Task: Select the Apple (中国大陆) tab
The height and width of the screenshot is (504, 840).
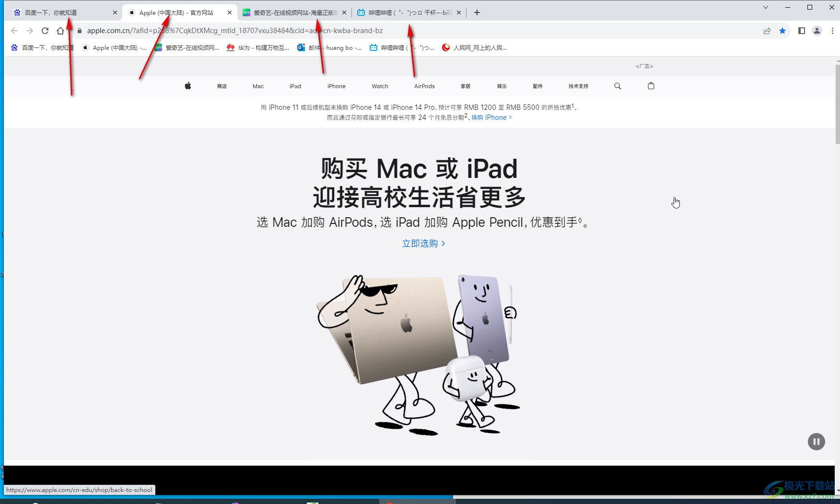Action: pos(180,12)
